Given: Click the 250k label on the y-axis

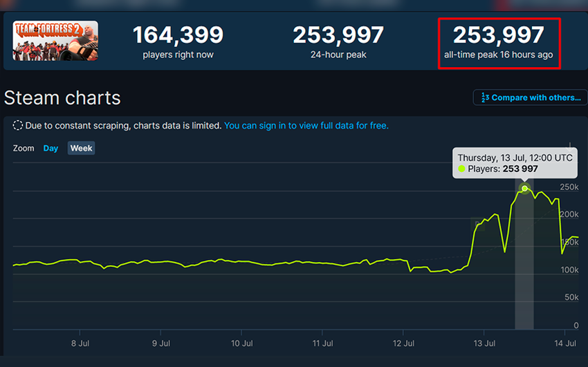Looking at the screenshot, I should (x=569, y=187).
